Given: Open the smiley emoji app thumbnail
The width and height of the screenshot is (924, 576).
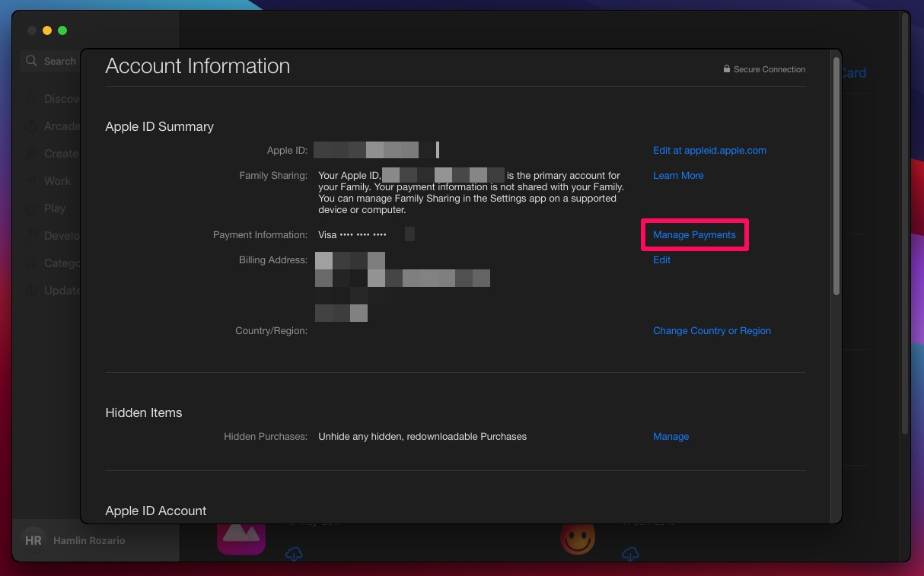Looking at the screenshot, I should point(578,539).
